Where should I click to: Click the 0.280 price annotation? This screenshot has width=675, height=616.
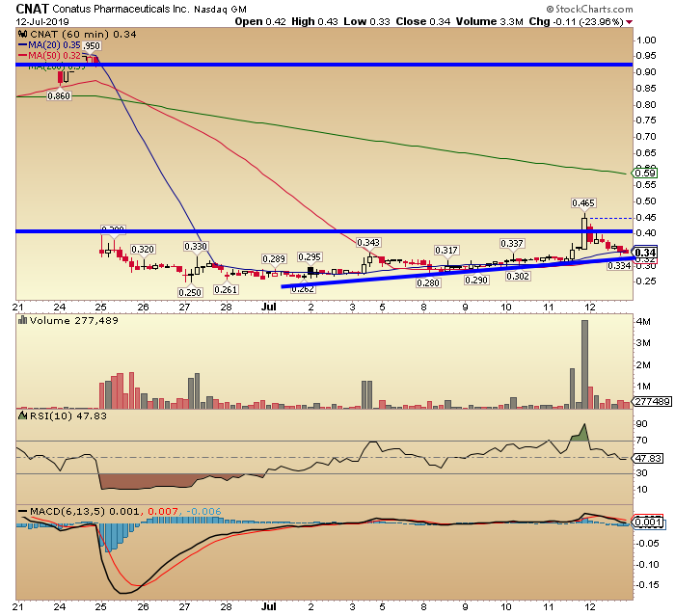click(428, 282)
